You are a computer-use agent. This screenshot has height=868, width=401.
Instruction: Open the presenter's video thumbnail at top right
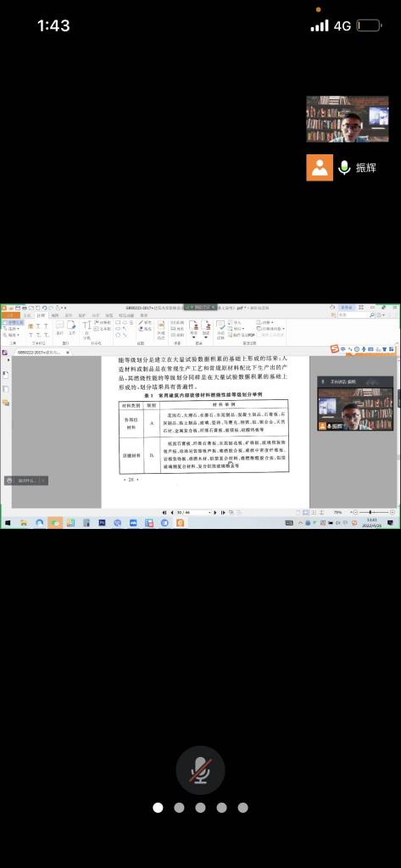tap(348, 119)
